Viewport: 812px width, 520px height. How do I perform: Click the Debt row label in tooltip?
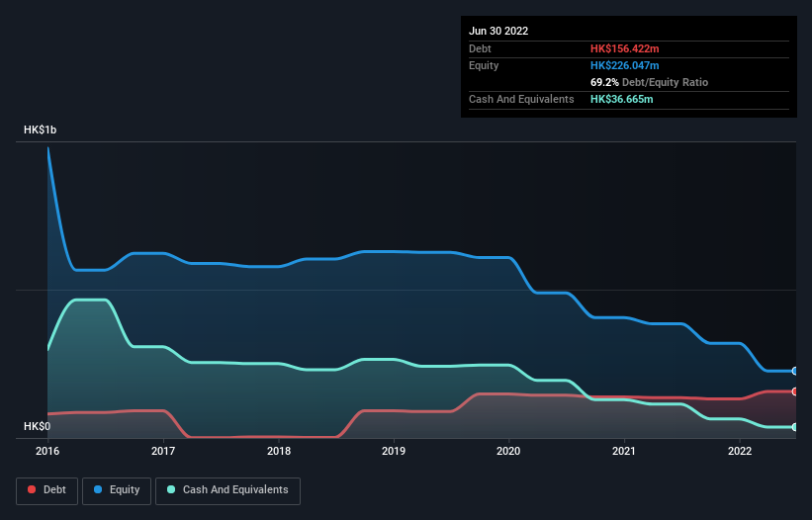tap(480, 48)
